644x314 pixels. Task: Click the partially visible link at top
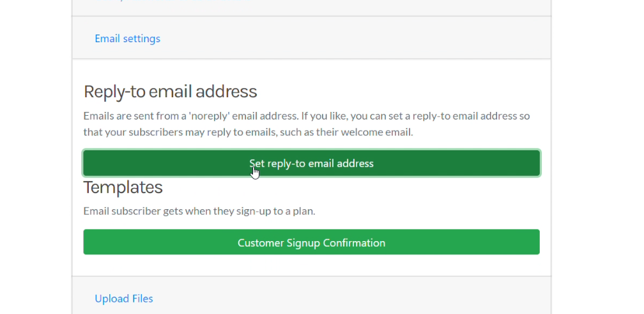pyautogui.click(x=172, y=1)
